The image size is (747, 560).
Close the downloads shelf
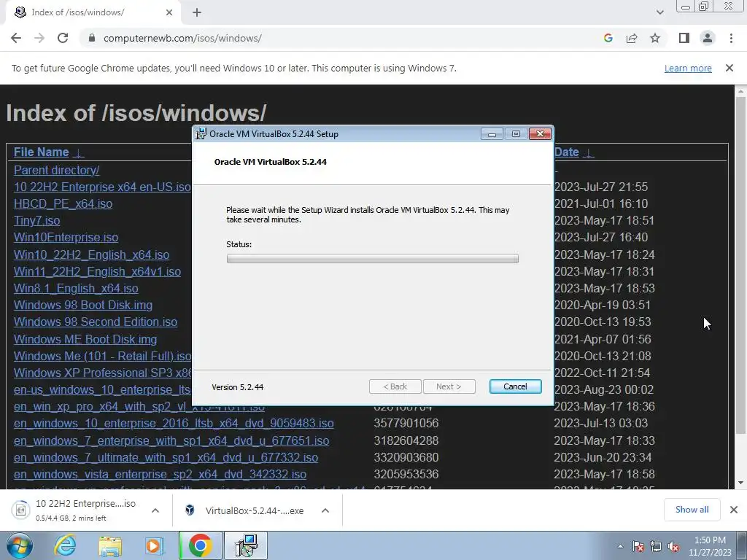734,510
